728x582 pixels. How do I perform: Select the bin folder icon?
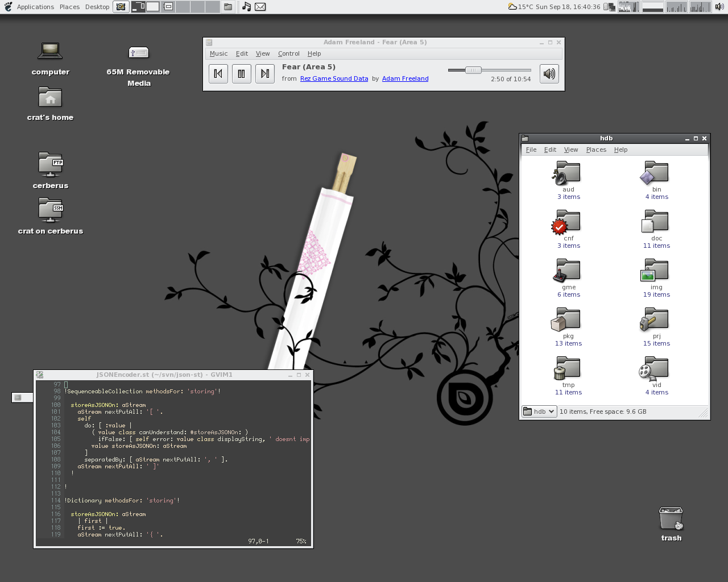pyautogui.click(x=655, y=173)
